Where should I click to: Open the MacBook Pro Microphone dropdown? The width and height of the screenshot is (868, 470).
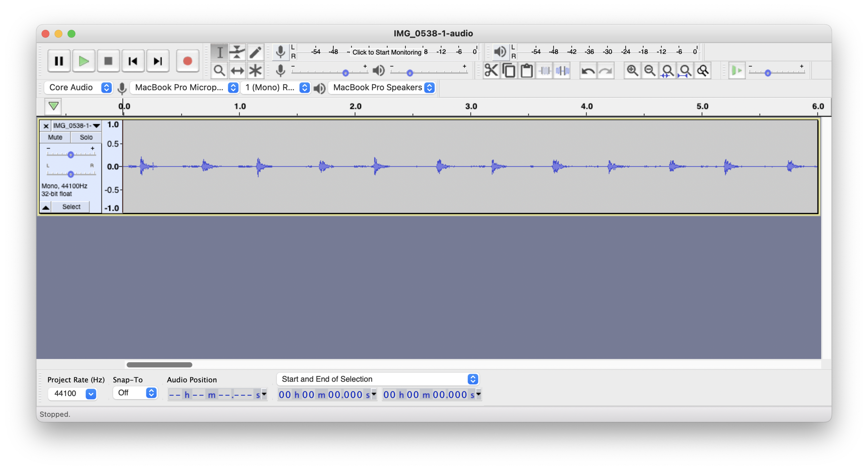point(185,87)
